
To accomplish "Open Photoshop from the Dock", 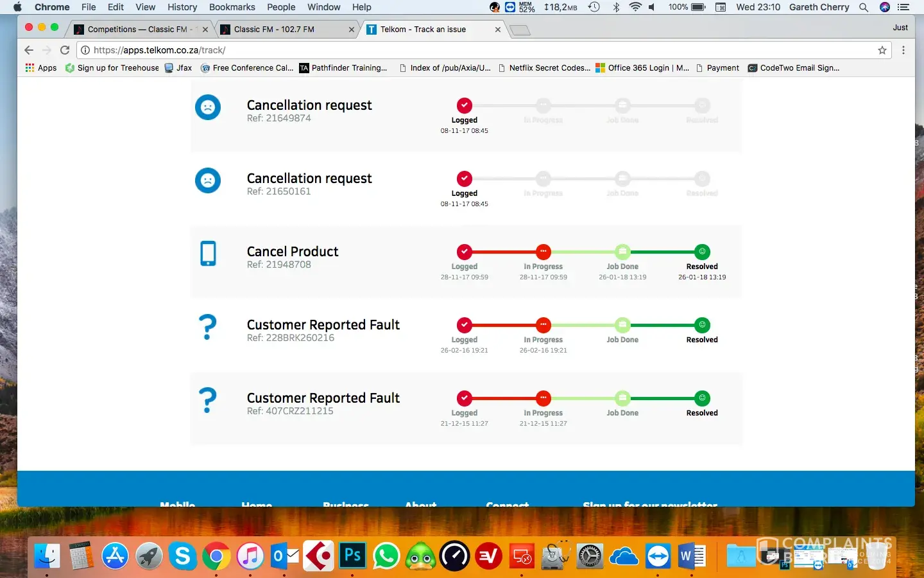I will click(x=352, y=556).
